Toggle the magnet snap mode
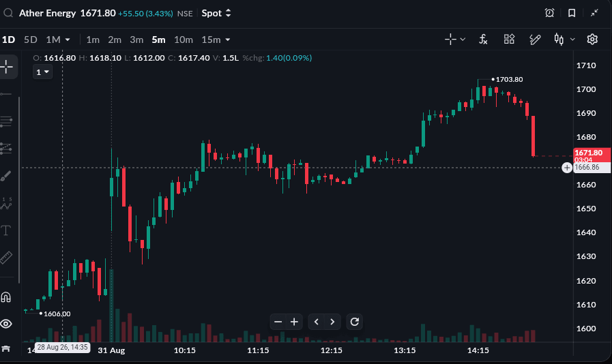Image resolution: width=612 pixels, height=364 pixels. [x=6, y=297]
